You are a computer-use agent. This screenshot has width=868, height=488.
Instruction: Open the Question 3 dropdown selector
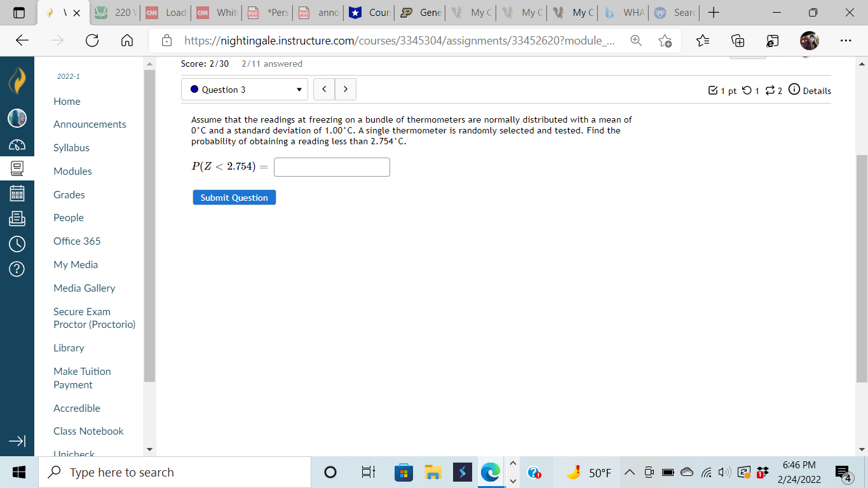[244, 89]
